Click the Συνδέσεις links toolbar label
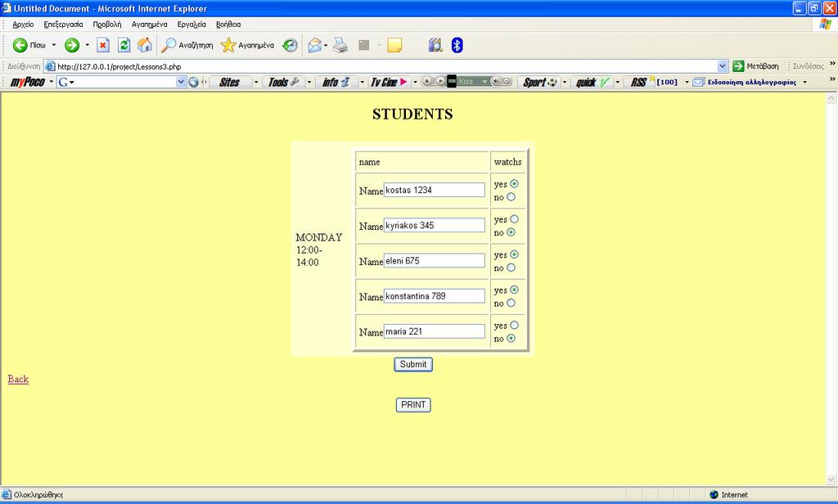The image size is (838, 504). pyautogui.click(x=808, y=66)
